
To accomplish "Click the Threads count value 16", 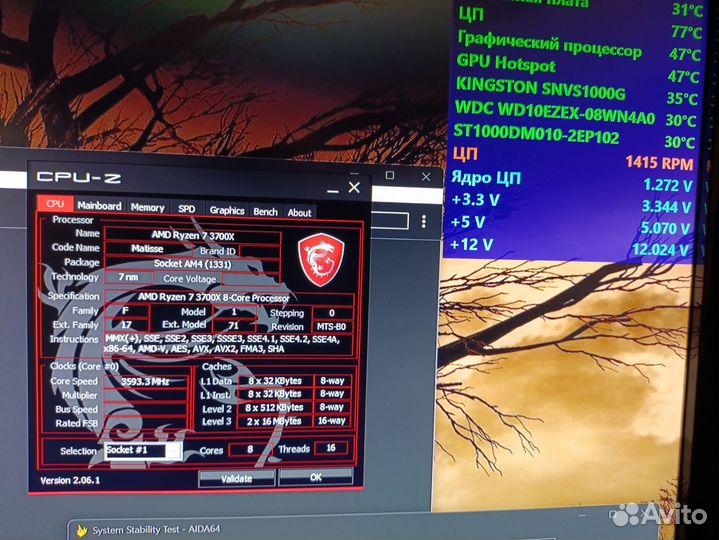I will 331,447.
